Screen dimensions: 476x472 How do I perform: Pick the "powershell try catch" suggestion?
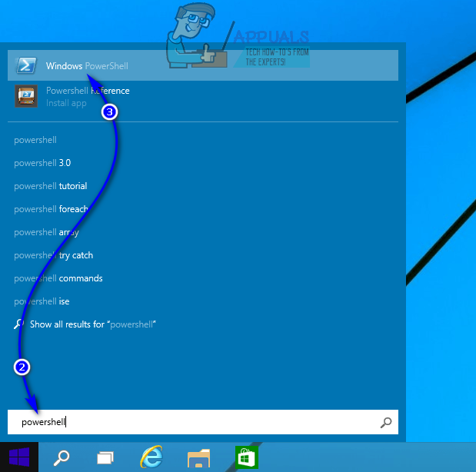[x=53, y=255]
